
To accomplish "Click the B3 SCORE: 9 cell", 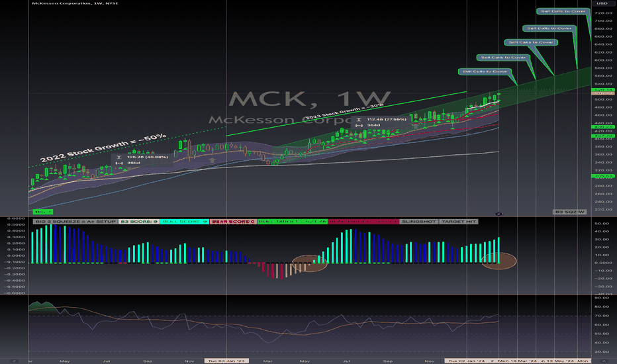I will coord(138,222).
